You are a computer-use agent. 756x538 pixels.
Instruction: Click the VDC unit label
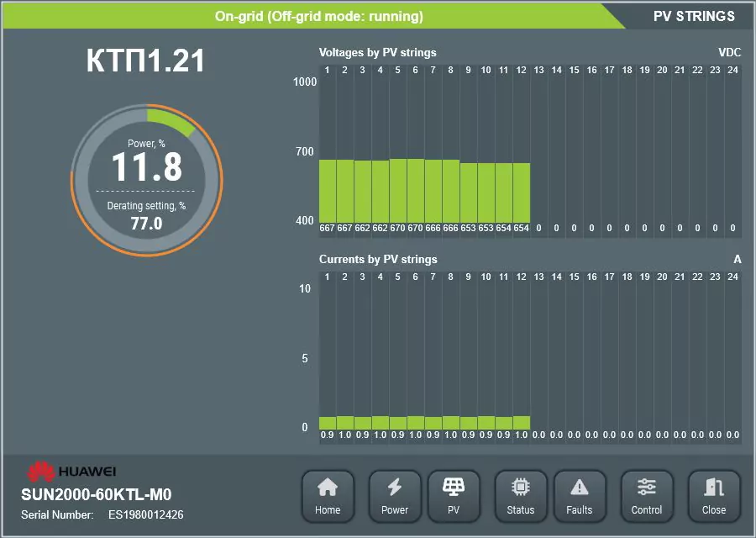(x=729, y=53)
